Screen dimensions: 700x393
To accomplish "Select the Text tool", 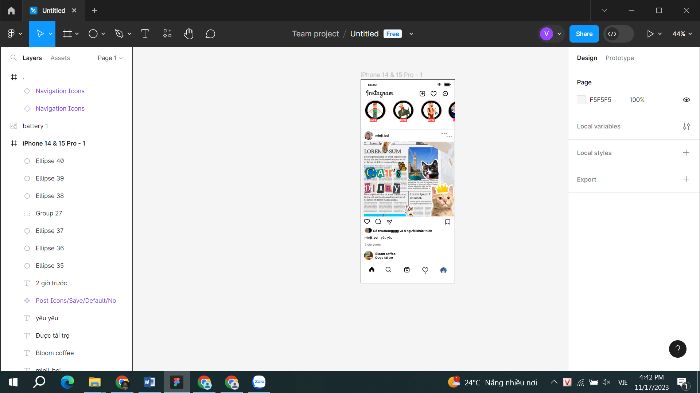I will point(145,33).
